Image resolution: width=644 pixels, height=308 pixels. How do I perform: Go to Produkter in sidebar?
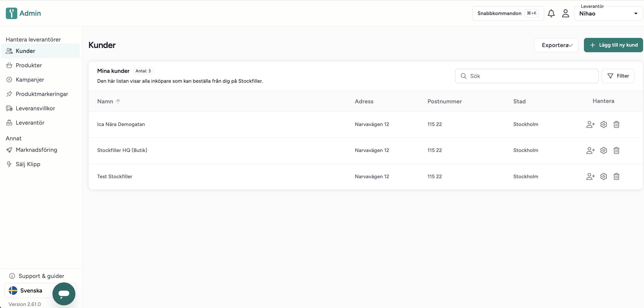41,65
